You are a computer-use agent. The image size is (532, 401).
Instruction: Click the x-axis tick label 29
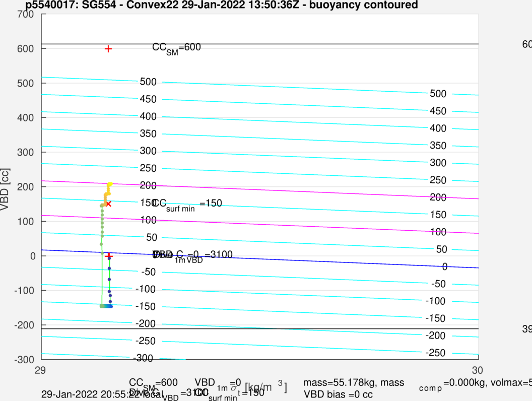[40, 370]
